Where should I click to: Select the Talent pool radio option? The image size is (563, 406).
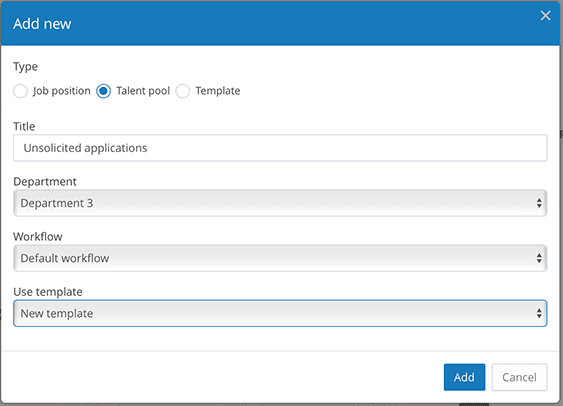pyautogui.click(x=103, y=91)
